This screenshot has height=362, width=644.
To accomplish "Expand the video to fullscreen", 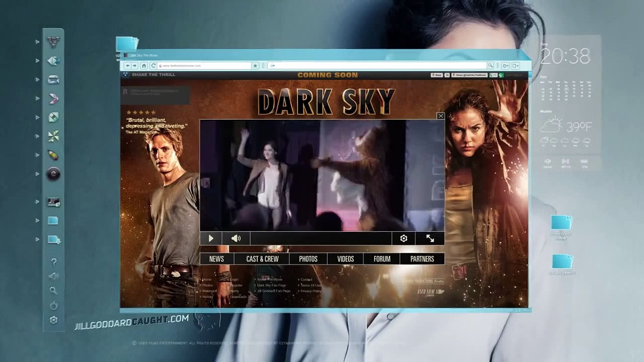I will pyautogui.click(x=430, y=238).
